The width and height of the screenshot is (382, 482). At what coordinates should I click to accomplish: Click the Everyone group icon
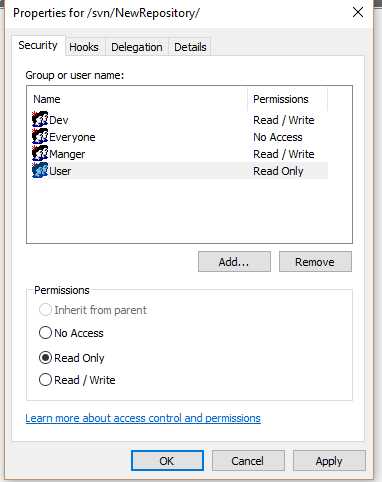click(40, 136)
